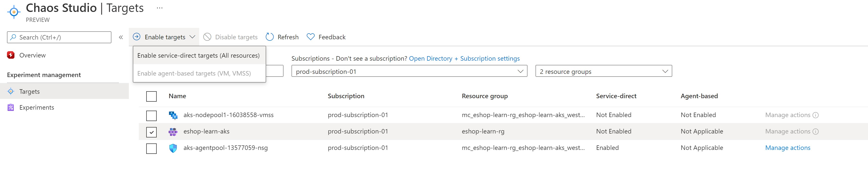Click Service-direct Not Enabled for eshop-learn-aks
Screen dimensions: 868x174
pos(614,131)
